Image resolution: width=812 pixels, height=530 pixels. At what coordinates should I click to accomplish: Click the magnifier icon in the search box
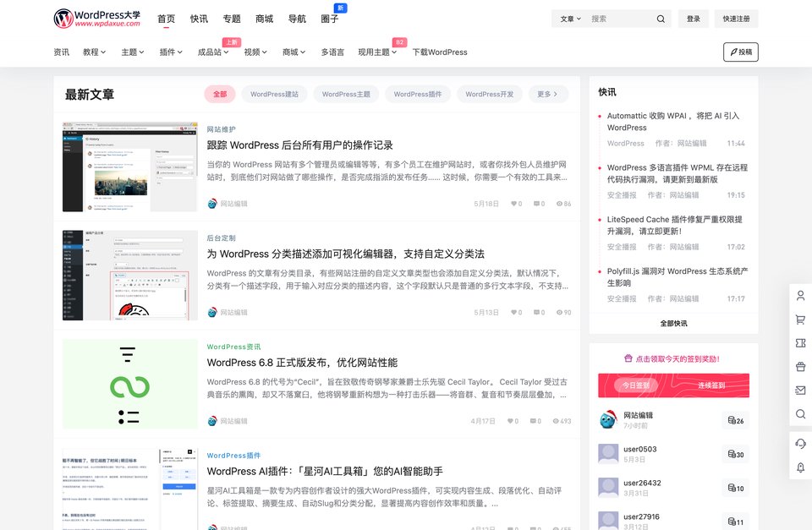click(x=661, y=19)
